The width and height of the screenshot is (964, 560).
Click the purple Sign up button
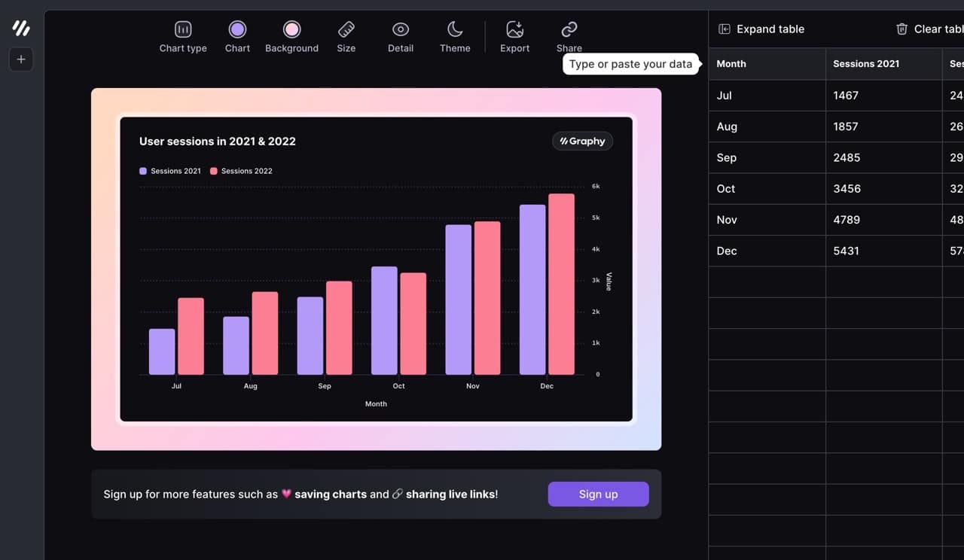[598, 494]
